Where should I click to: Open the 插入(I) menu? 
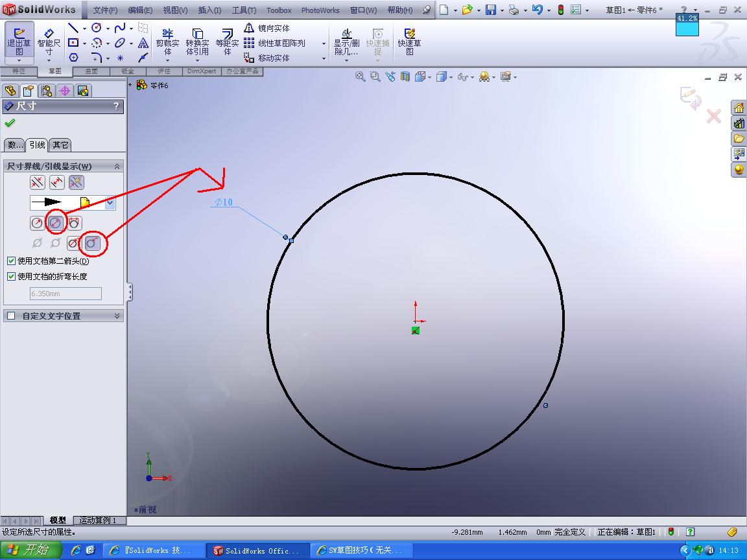209,10
